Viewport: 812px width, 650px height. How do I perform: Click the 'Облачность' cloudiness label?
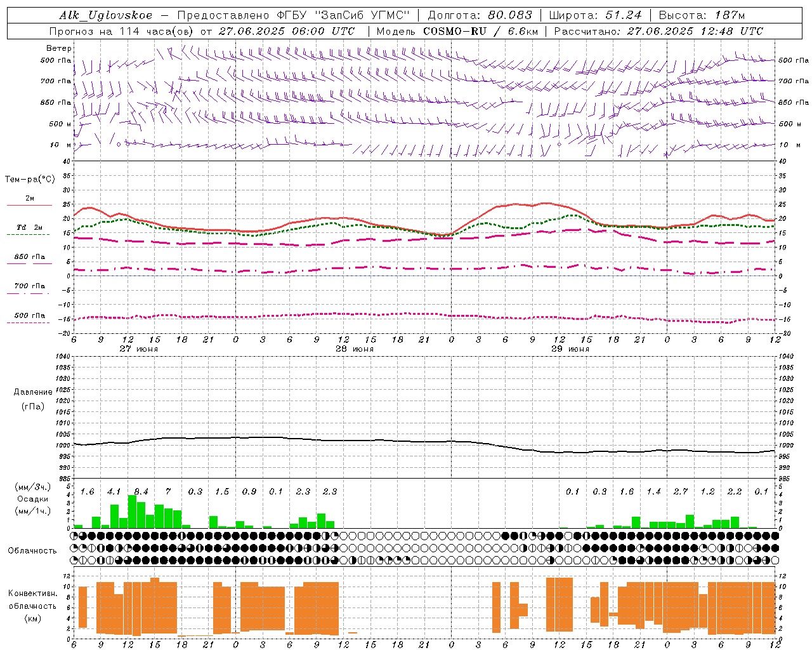pyautogui.click(x=32, y=551)
